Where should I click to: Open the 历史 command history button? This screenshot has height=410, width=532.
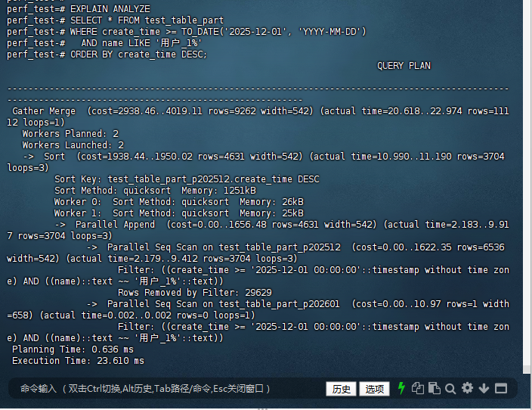(341, 389)
